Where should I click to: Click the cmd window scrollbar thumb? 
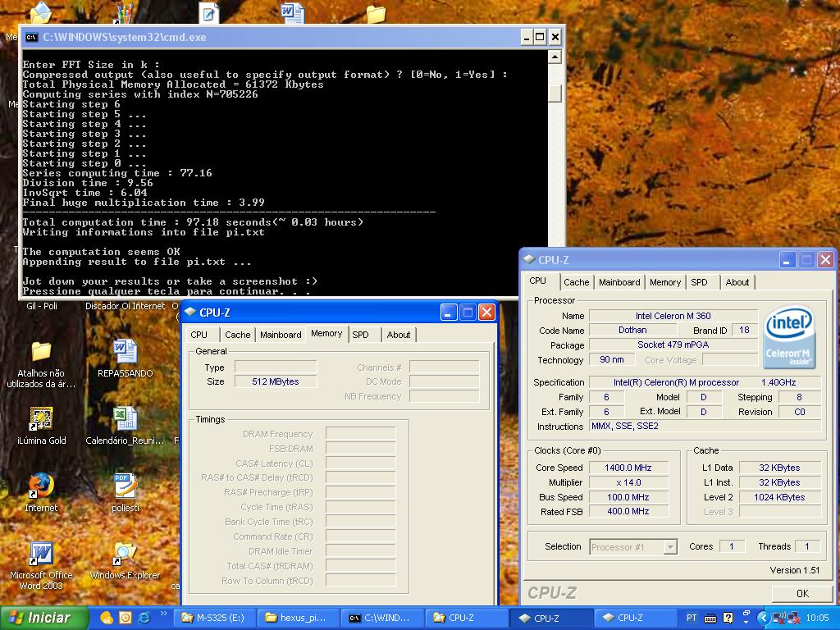[x=555, y=94]
